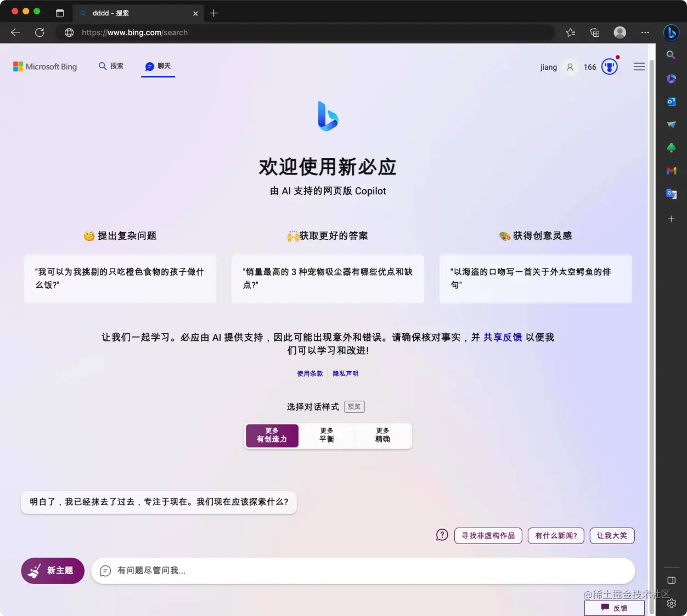
Task: Switch to the 聊天 tab
Action: point(158,66)
